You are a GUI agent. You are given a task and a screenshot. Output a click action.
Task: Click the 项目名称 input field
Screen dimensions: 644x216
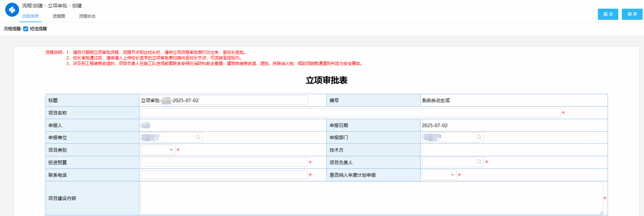pos(350,113)
